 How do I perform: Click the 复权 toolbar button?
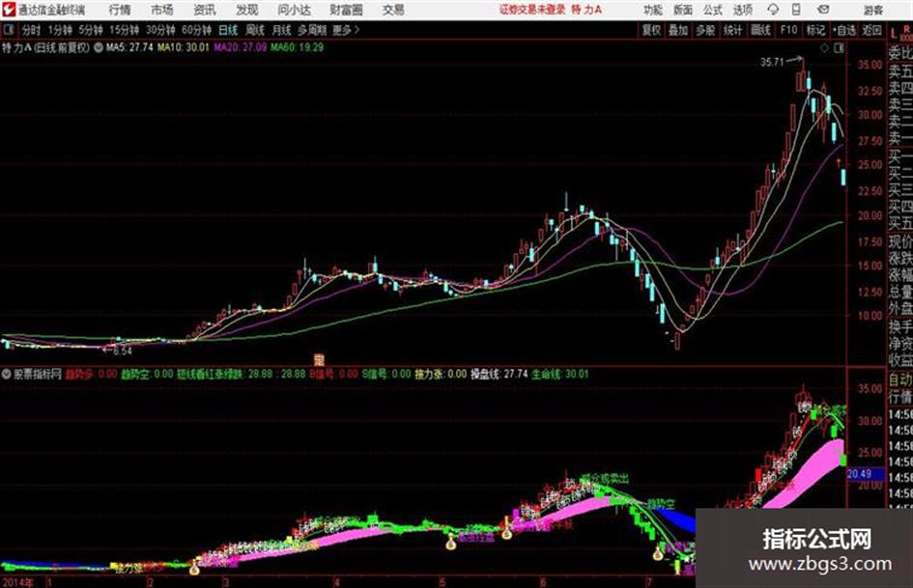coord(651,30)
